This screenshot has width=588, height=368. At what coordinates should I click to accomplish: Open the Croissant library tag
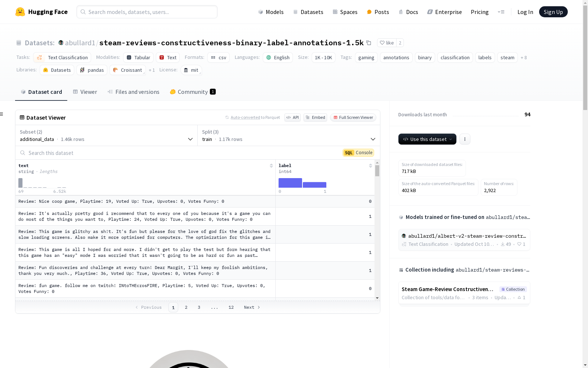[x=128, y=70]
